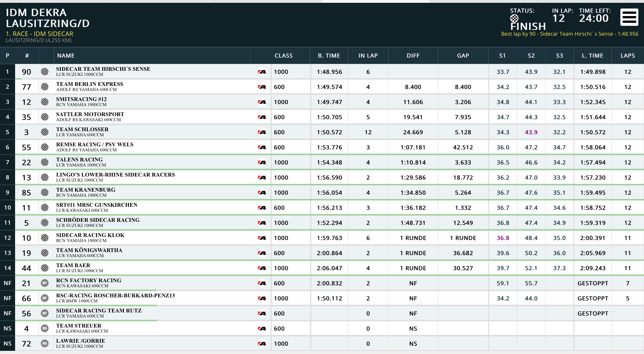Click GESTOPPT status for RCN Factory Racing

click(593, 283)
